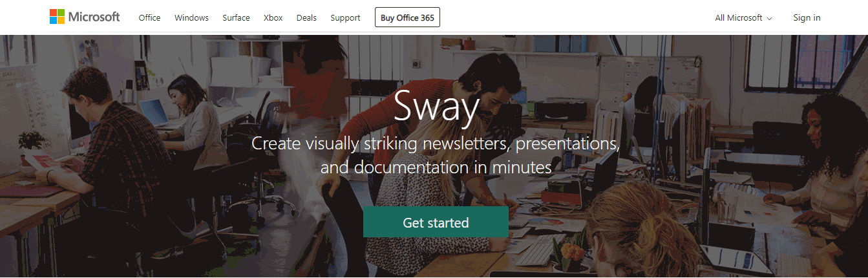Open the Office menu link
The height and width of the screenshot is (278, 868).
(149, 17)
